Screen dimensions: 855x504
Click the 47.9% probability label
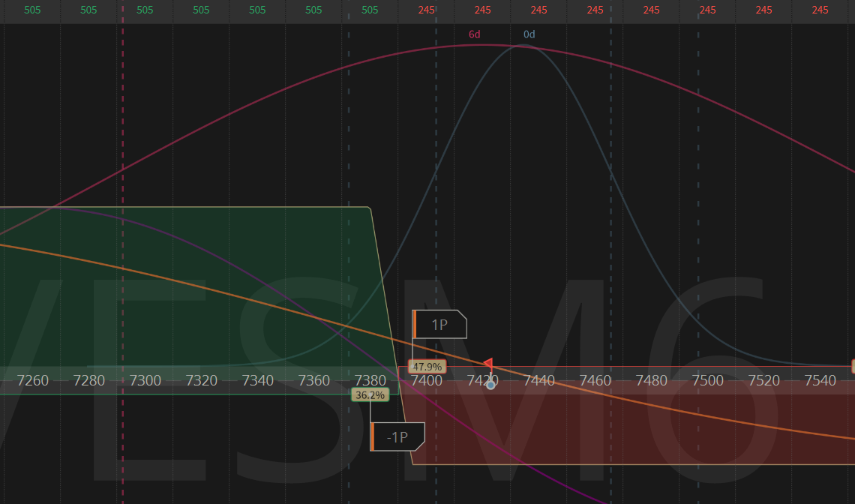click(x=427, y=367)
